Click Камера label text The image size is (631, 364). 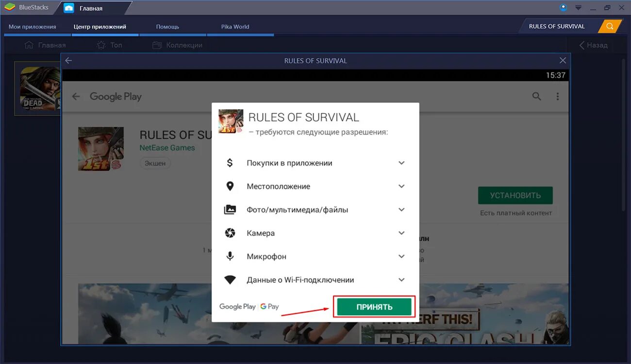(261, 233)
